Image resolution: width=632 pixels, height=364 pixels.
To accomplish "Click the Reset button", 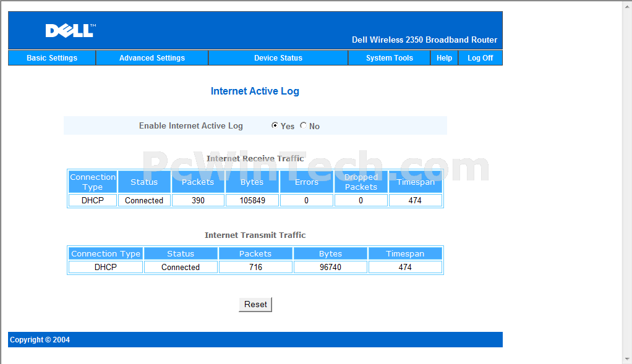I will [255, 305].
